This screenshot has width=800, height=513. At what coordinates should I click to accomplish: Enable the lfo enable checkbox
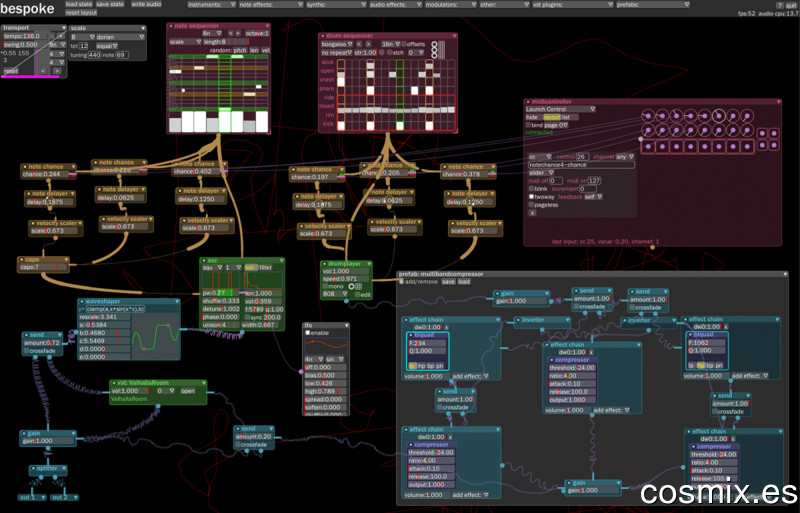pos(308,333)
